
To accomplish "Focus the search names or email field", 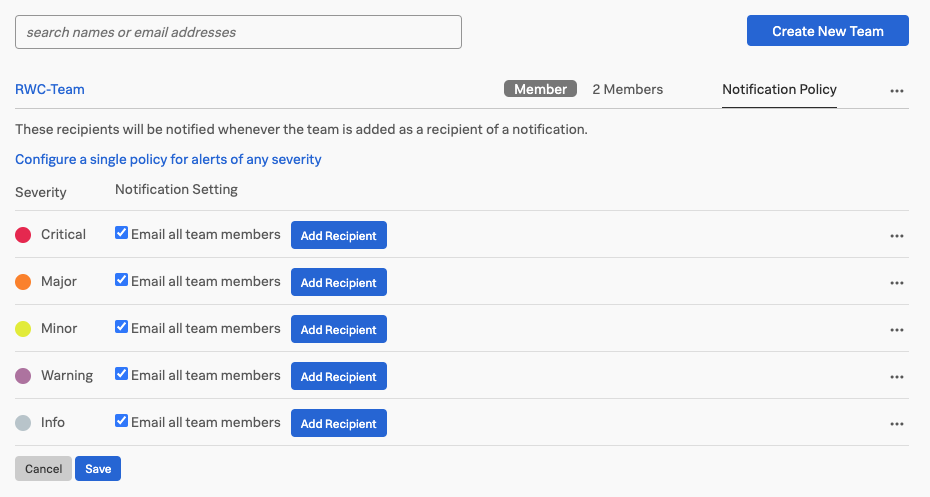I will (238, 32).
